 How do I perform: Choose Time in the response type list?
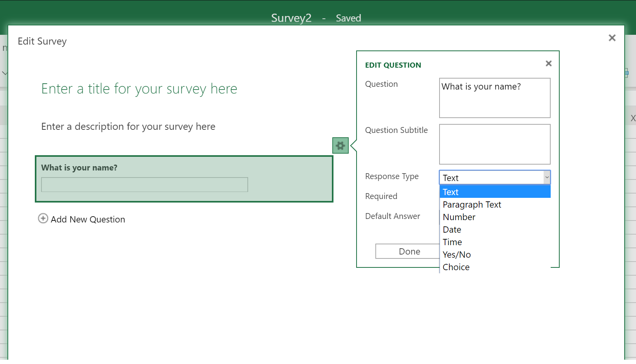tap(452, 242)
